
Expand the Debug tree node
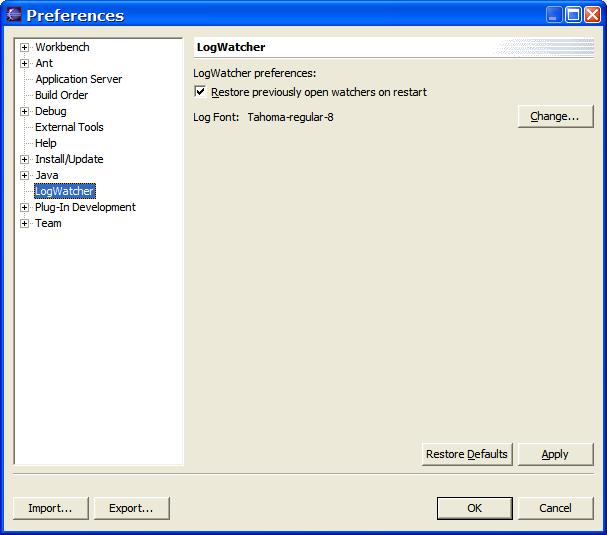coord(25,111)
